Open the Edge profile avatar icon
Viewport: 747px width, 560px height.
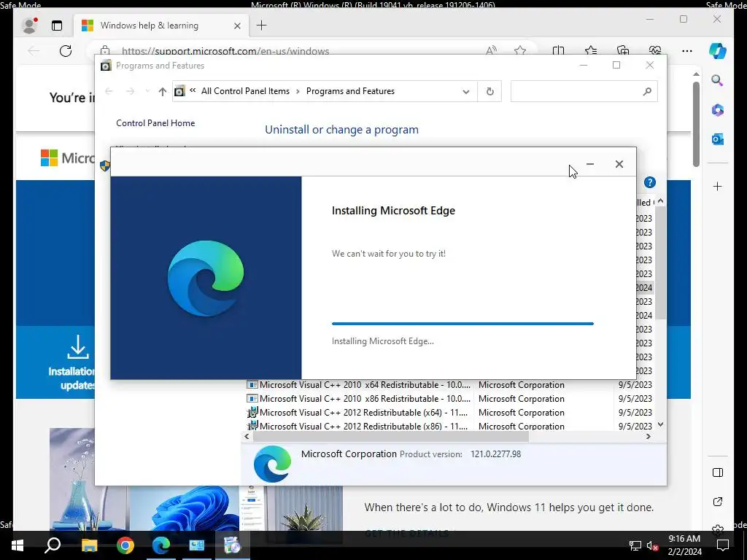29,26
